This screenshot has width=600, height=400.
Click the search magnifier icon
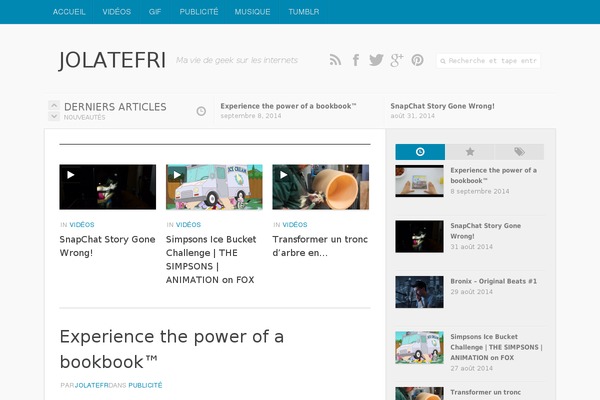pyautogui.click(x=443, y=61)
